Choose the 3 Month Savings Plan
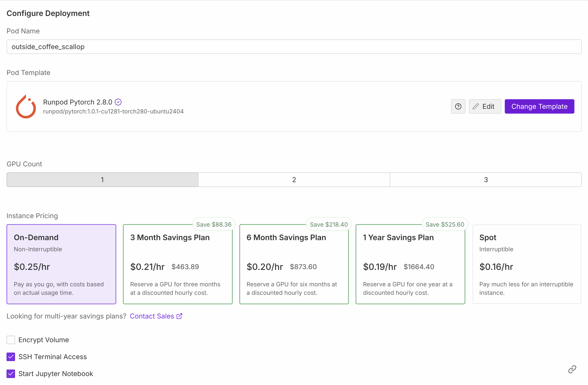Image resolution: width=588 pixels, height=385 pixels. 178,264
